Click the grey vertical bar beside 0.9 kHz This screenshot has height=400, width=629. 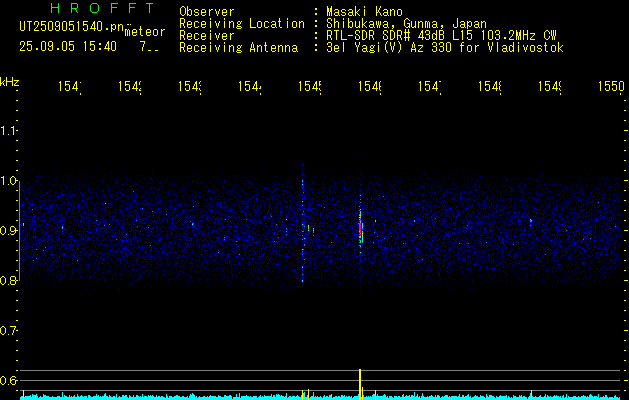tap(19, 231)
